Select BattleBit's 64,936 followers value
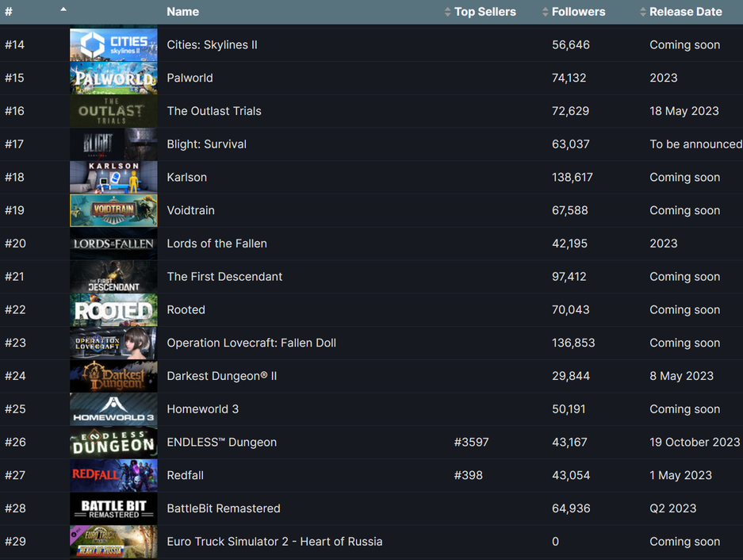This screenshot has width=743, height=560. pyautogui.click(x=571, y=508)
